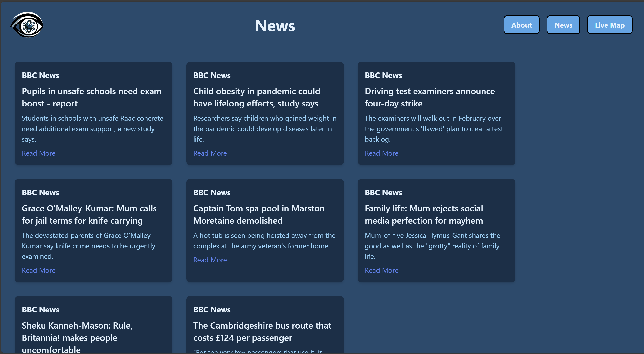Read More on unsafe schools article
The image size is (644, 354).
click(38, 153)
